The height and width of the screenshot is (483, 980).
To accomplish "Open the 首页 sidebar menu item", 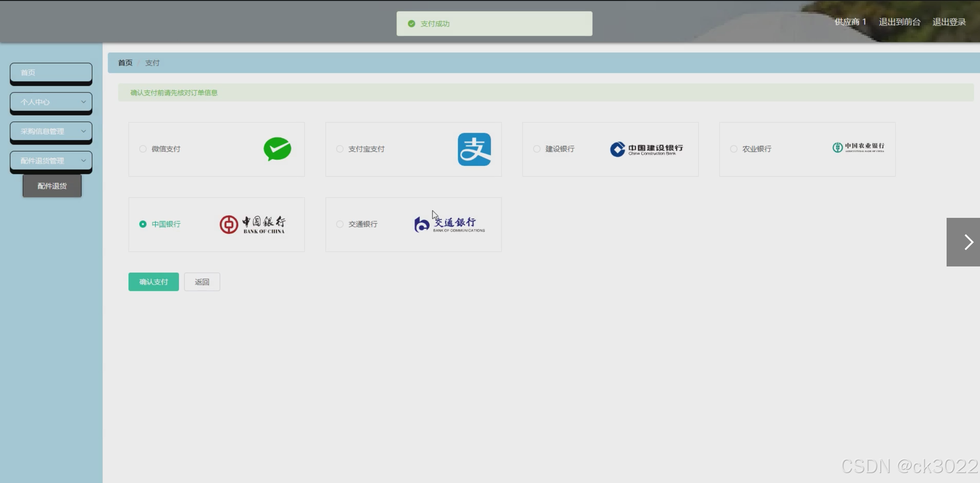I will pyautogui.click(x=51, y=72).
